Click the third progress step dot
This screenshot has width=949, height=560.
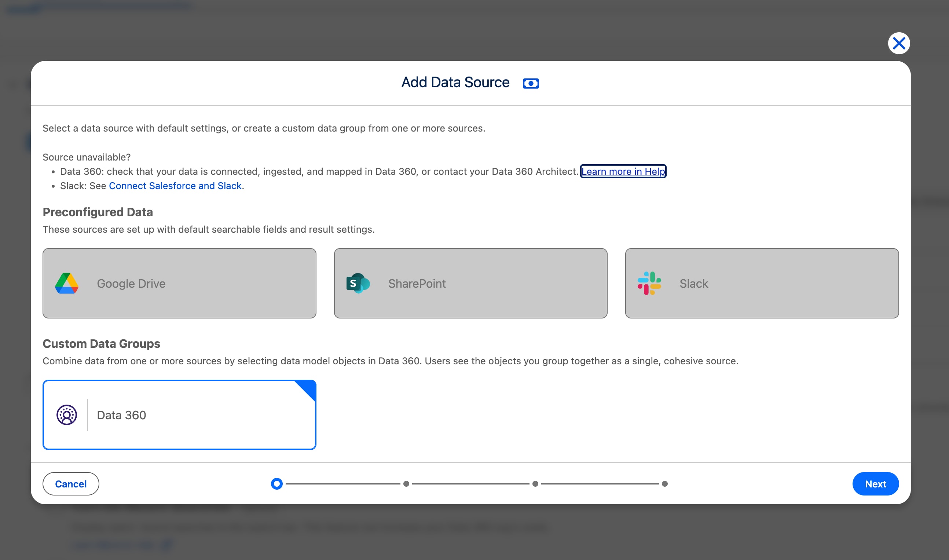(535, 484)
